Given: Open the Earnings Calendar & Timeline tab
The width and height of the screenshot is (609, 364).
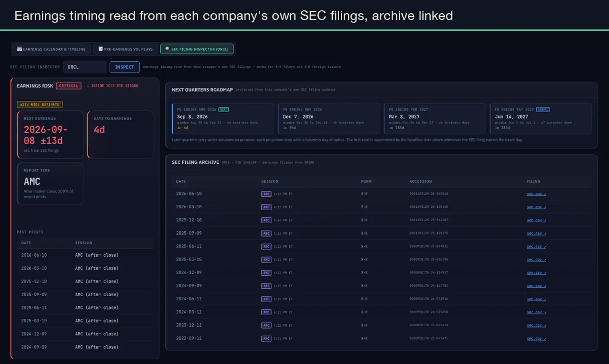Looking at the screenshot, I should pyautogui.click(x=51, y=49).
